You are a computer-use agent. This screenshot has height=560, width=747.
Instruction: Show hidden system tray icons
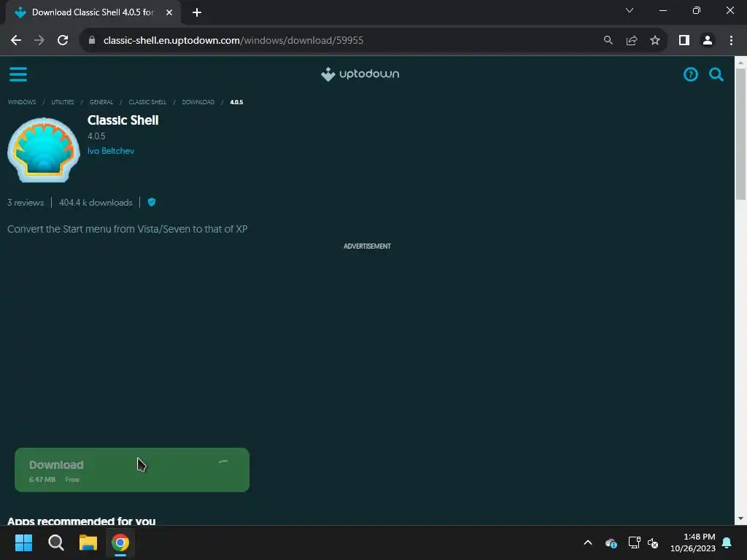(x=588, y=542)
